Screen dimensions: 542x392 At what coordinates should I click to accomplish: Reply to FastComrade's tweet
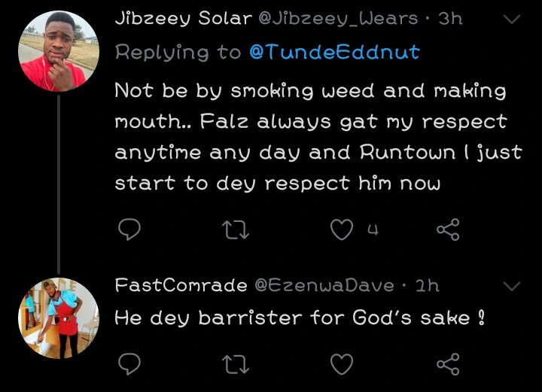click(130, 364)
